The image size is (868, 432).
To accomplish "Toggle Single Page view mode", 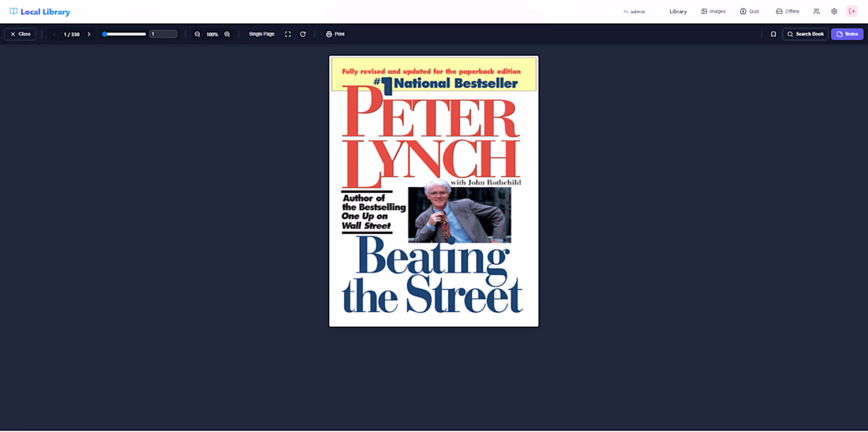I will (x=262, y=34).
